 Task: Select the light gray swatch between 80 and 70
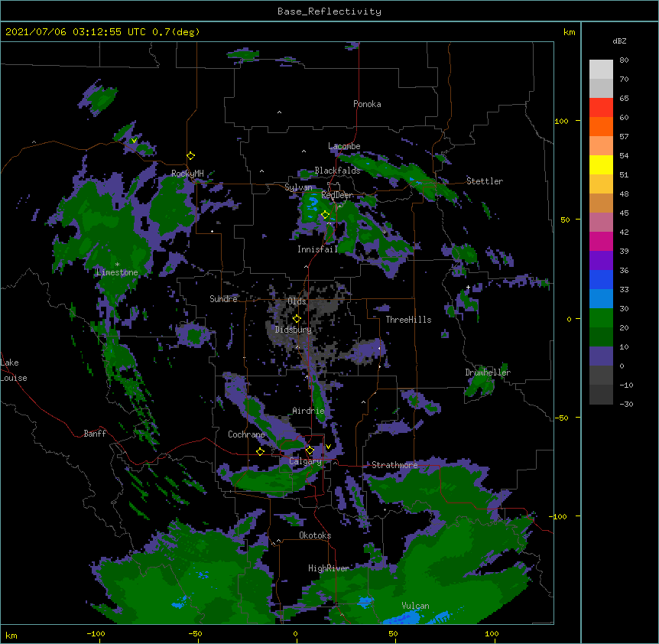(x=601, y=70)
